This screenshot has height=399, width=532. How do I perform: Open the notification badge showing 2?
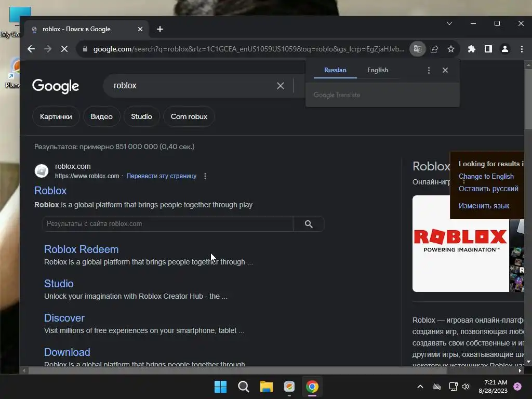point(517,387)
